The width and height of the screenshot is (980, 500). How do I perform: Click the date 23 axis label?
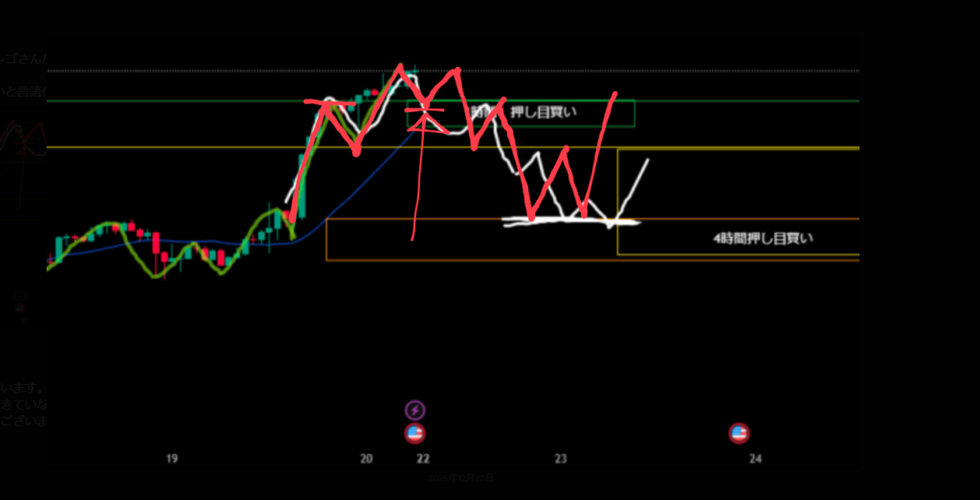point(562,460)
